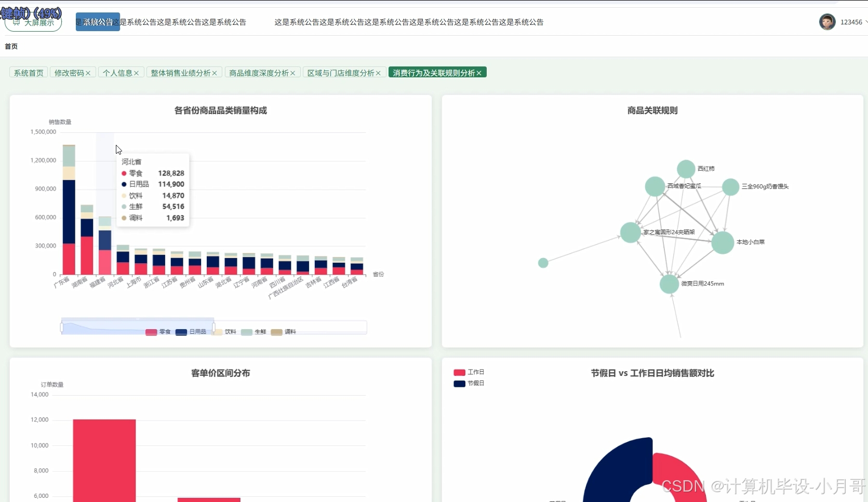Image resolution: width=868 pixels, height=502 pixels.
Task: Select the active 消费行为及关联规则分析 tab
Action: [x=434, y=73]
